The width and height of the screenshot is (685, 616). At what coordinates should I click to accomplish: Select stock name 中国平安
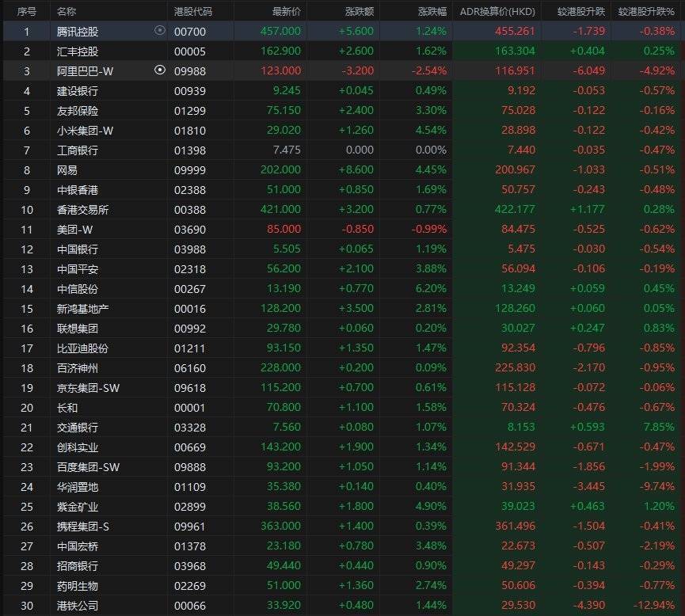coord(78,269)
